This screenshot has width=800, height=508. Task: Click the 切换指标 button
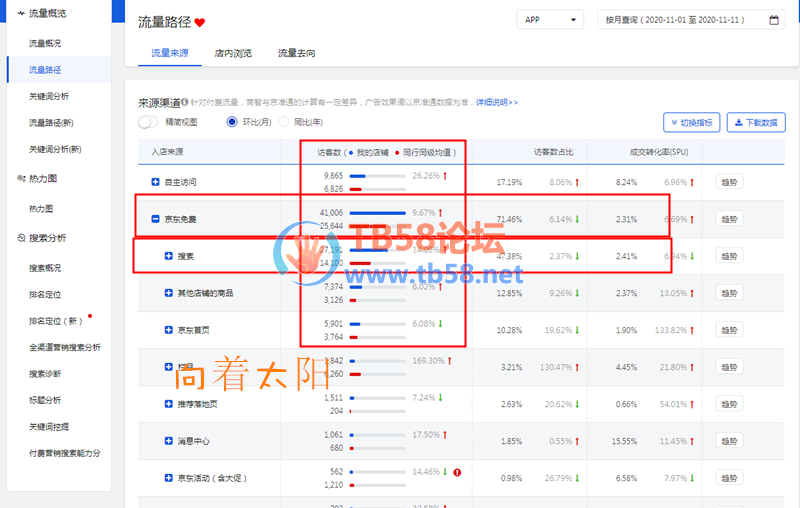tap(691, 122)
